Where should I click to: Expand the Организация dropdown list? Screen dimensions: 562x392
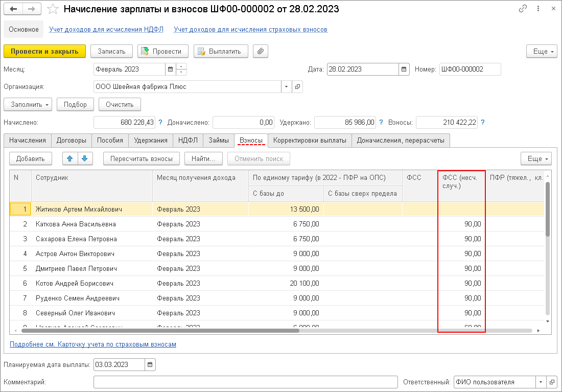[286, 87]
